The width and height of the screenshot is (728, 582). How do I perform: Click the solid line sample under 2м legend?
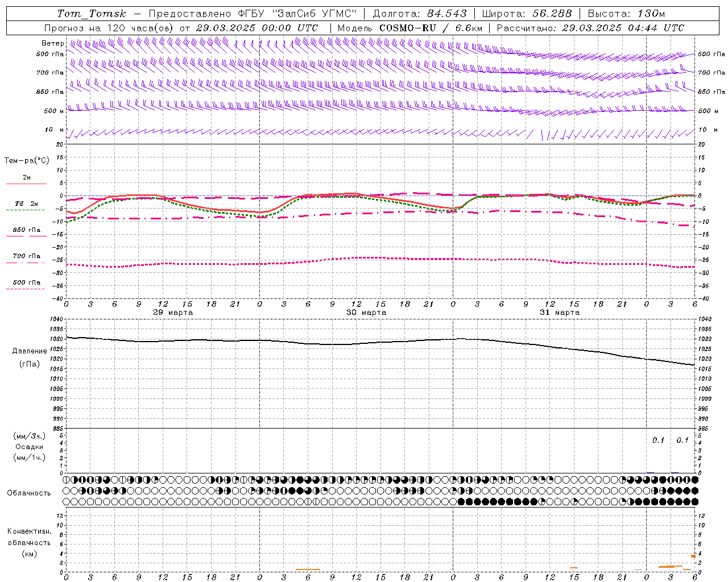click(26, 184)
